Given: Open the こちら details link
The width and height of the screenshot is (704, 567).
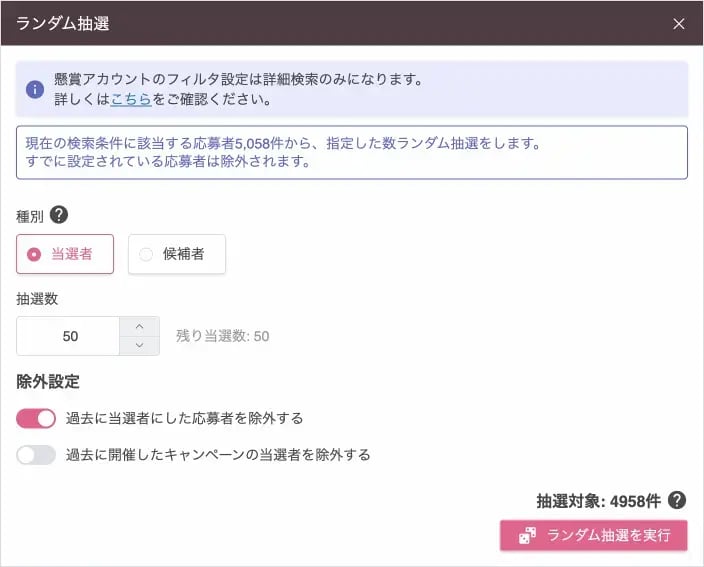Looking at the screenshot, I should (131, 100).
